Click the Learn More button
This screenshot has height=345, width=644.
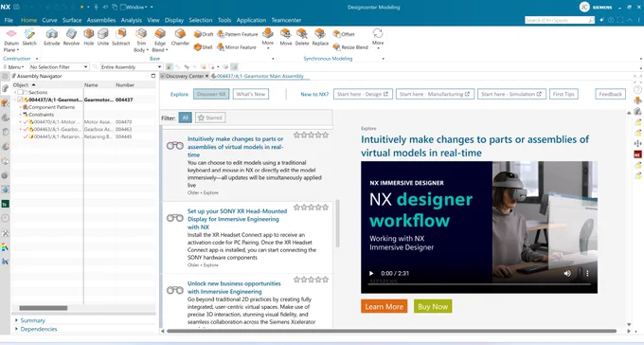coord(384,306)
